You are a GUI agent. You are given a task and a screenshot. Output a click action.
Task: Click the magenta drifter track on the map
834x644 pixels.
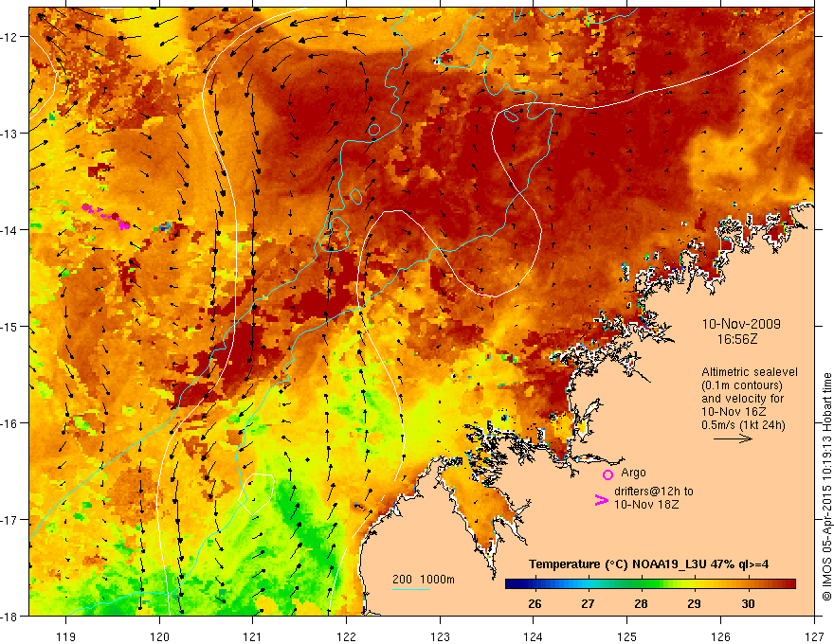(x=106, y=216)
